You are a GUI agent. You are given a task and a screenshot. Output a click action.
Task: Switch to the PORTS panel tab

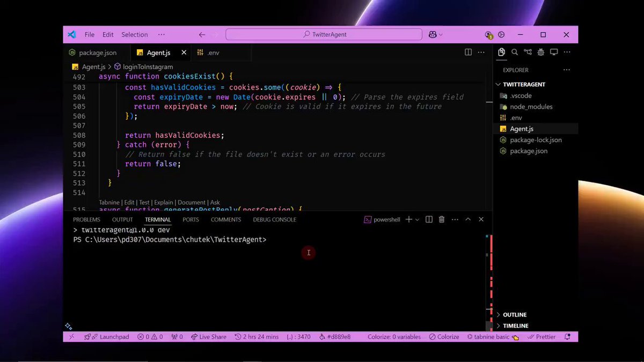point(191,219)
